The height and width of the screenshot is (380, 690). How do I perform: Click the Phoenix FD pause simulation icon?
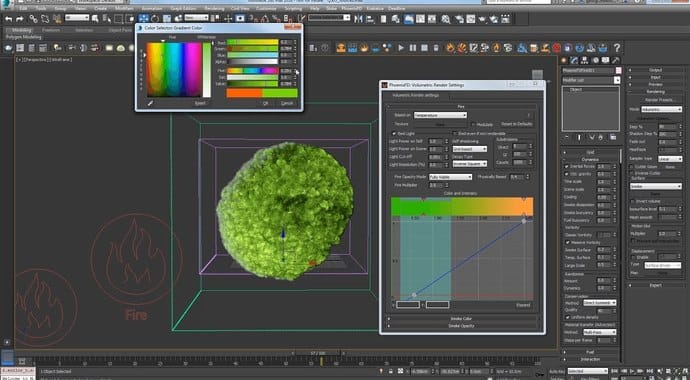[x=413, y=48]
